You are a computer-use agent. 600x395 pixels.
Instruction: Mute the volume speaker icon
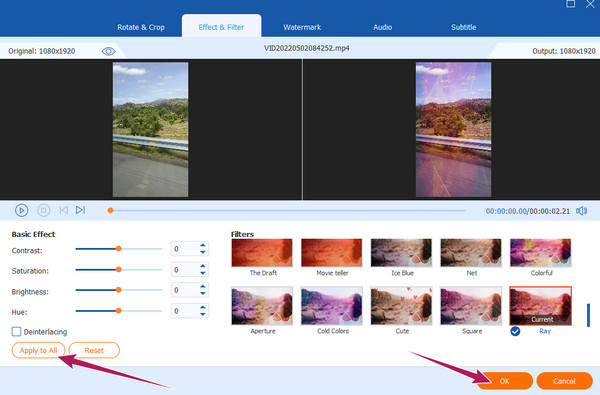582,211
